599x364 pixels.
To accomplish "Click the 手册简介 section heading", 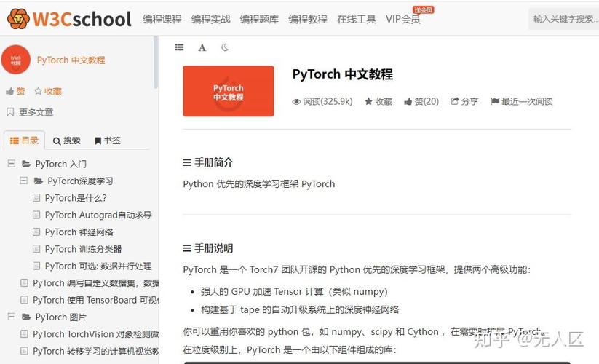I will click(207, 163).
